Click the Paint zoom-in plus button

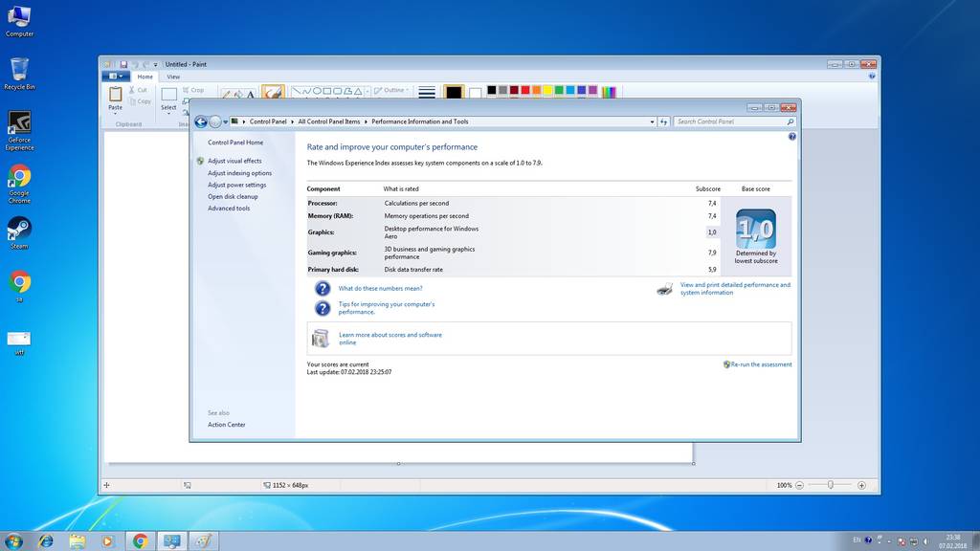click(x=861, y=485)
